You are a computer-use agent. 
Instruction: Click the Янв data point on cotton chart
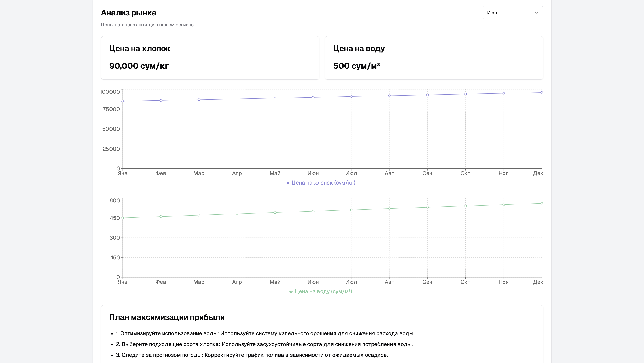[123, 101]
